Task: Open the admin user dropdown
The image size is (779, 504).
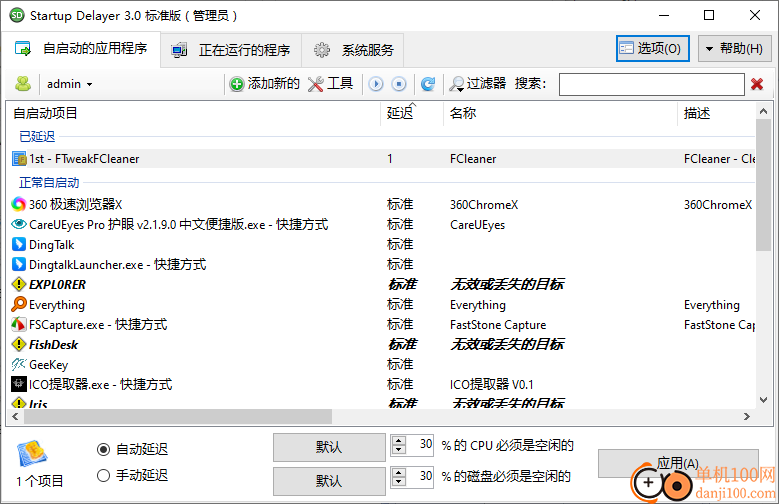Action: click(69, 84)
